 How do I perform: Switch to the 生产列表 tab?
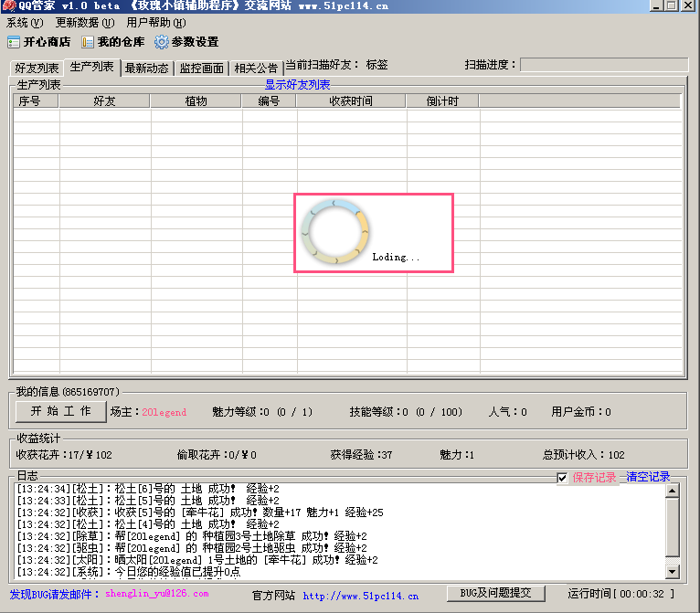(x=92, y=67)
